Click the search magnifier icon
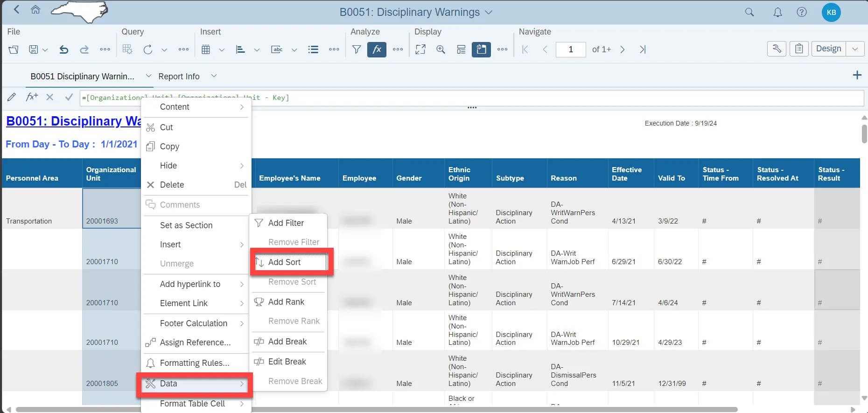This screenshot has width=868, height=413. (x=749, y=13)
